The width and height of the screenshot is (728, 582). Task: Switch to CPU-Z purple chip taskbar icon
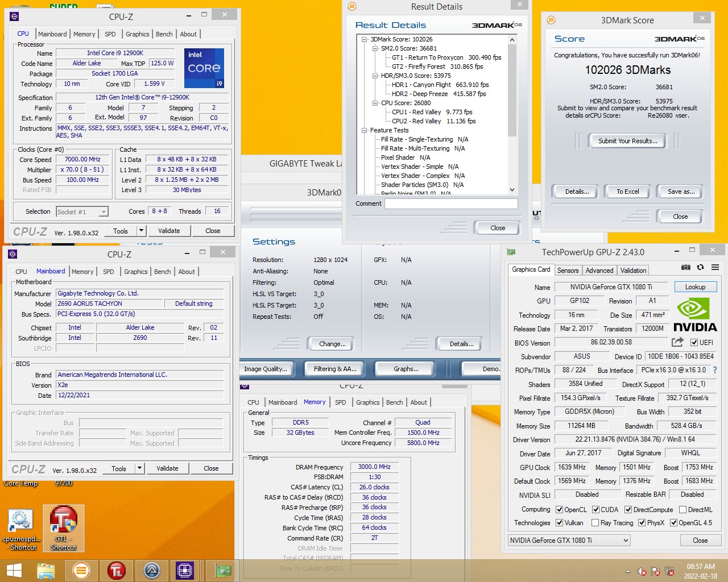pyautogui.click(x=185, y=570)
